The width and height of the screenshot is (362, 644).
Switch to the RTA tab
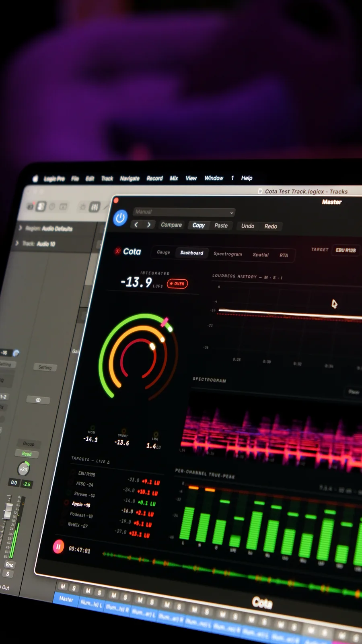pos(284,256)
